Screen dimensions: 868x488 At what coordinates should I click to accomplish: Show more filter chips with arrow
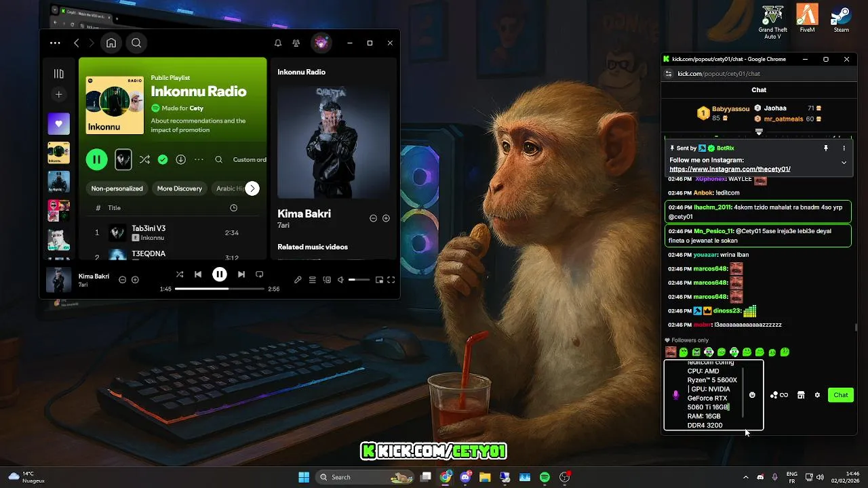click(252, 188)
